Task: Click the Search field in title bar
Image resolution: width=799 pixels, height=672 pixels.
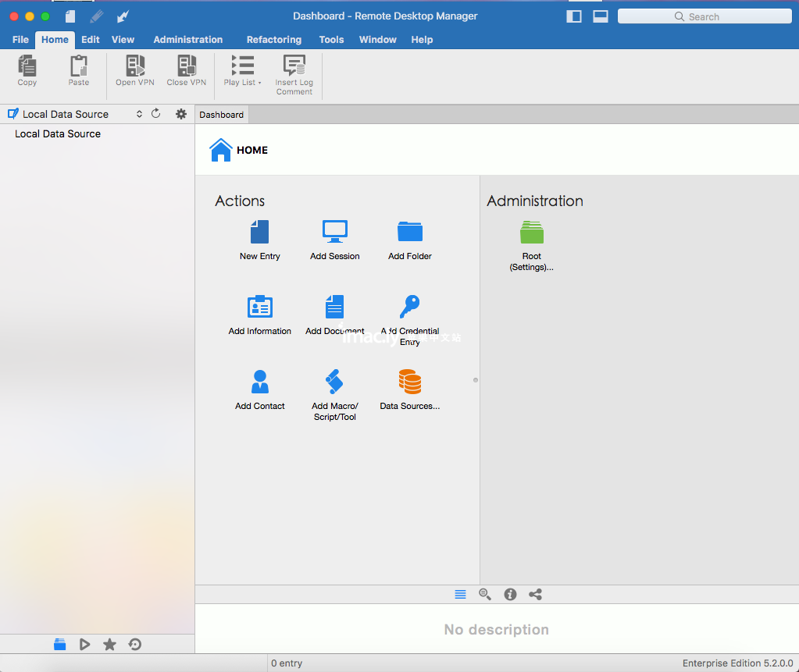Action: coord(704,16)
